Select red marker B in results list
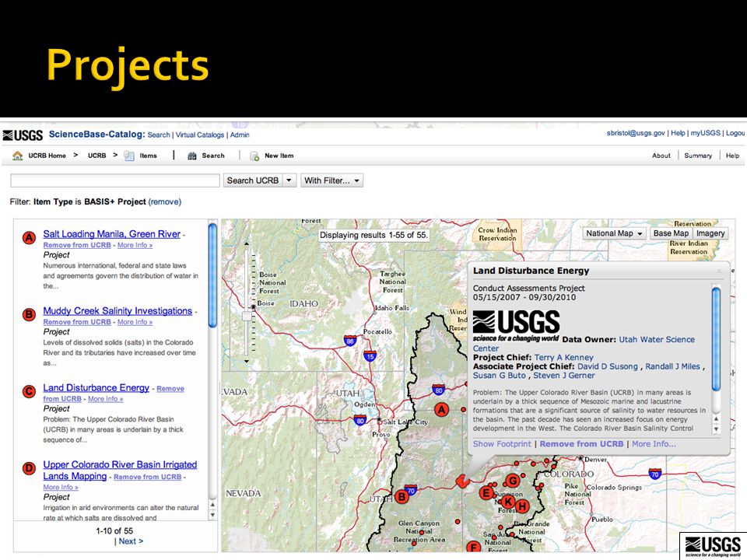 (29, 314)
